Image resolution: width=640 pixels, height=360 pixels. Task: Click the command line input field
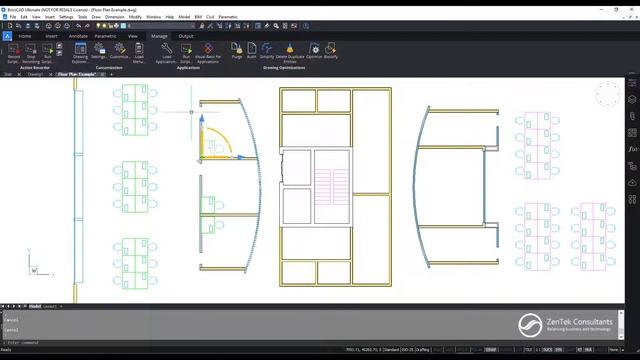pyautogui.click(x=310, y=342)
